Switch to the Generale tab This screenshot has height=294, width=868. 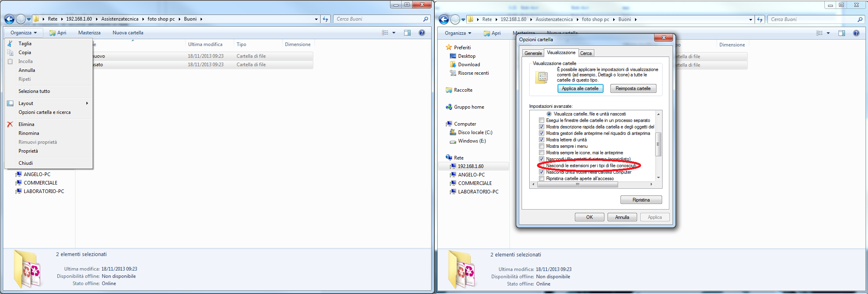tap(533, 53)
